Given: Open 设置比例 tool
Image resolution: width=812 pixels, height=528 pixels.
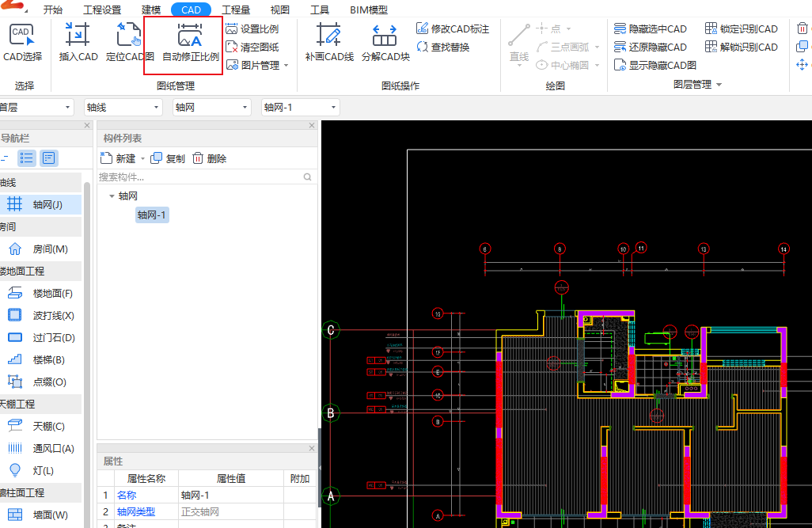Looking at the screenshot, I should pyautogui.click(x=252, y=29).
